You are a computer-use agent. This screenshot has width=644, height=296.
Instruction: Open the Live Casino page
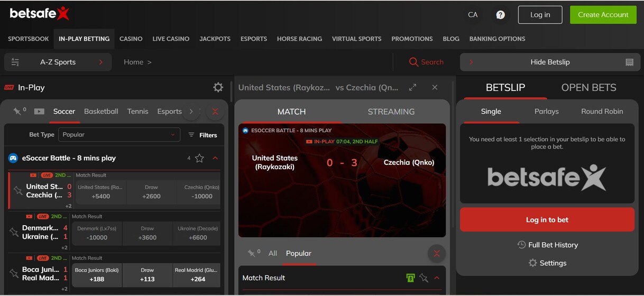pos(171,39)
